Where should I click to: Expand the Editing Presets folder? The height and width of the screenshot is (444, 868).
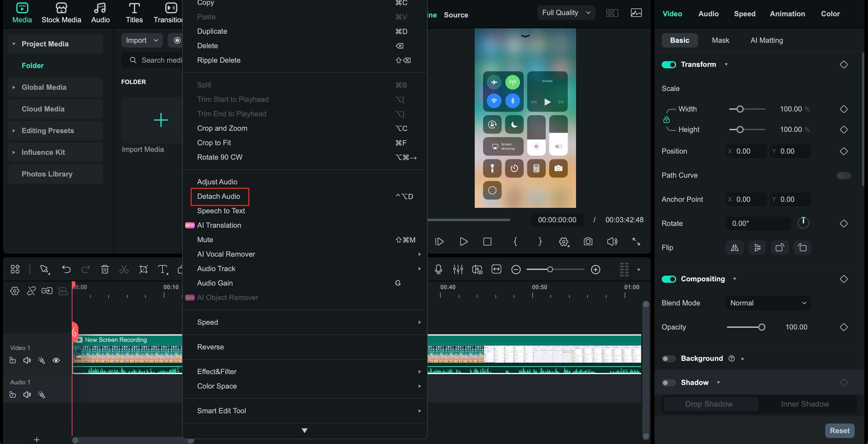[x=14, y=131]
